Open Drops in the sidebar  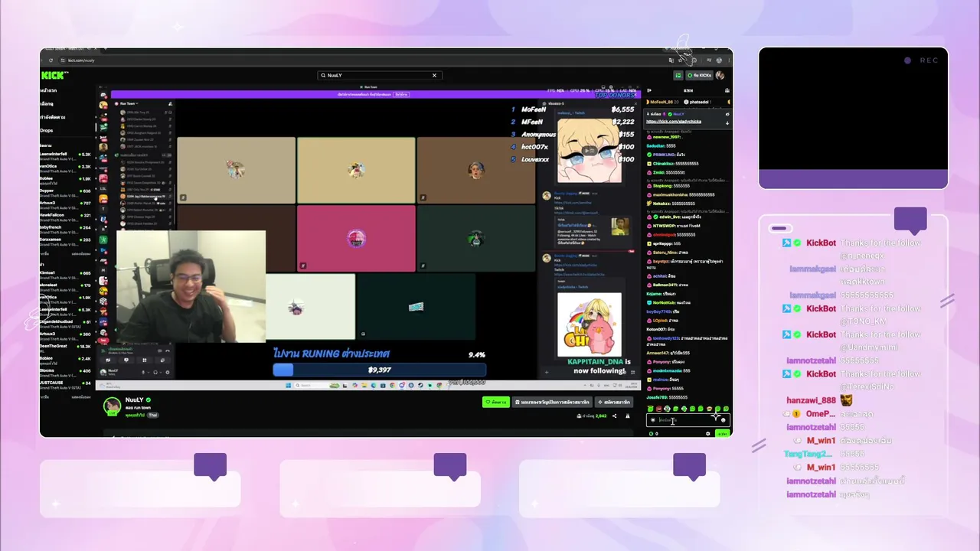47,130
